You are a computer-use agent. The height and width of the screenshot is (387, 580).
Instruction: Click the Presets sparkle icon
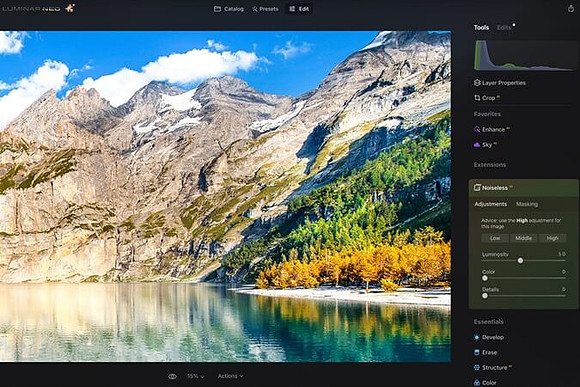pos(255,9)
